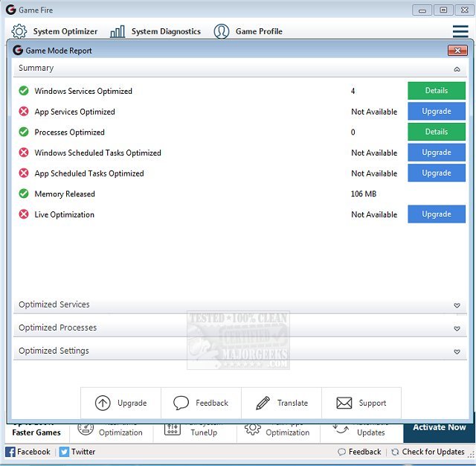Click the Upgrade arrow circle icon
The image size is (476, 466).
[x=103, y=403]
